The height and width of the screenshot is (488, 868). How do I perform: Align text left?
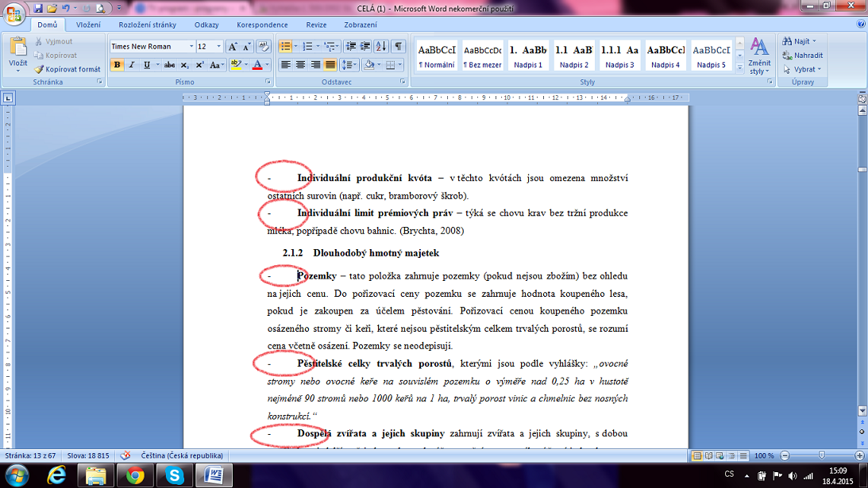coord(286,65)
